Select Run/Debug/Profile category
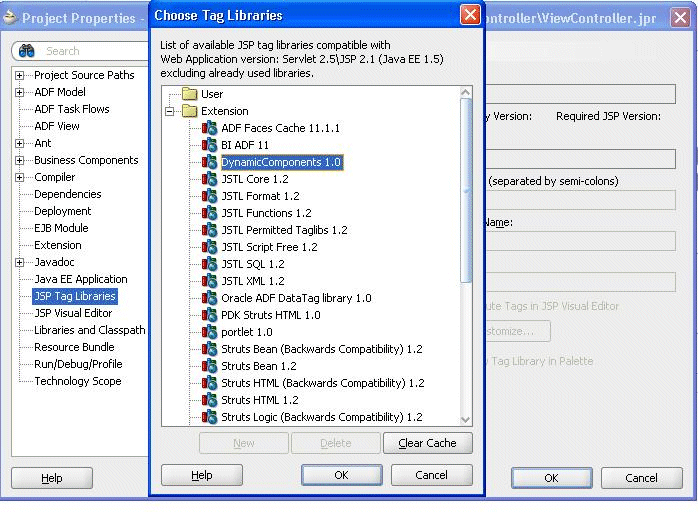The image size is (698, 512). (x=78, y=364)
